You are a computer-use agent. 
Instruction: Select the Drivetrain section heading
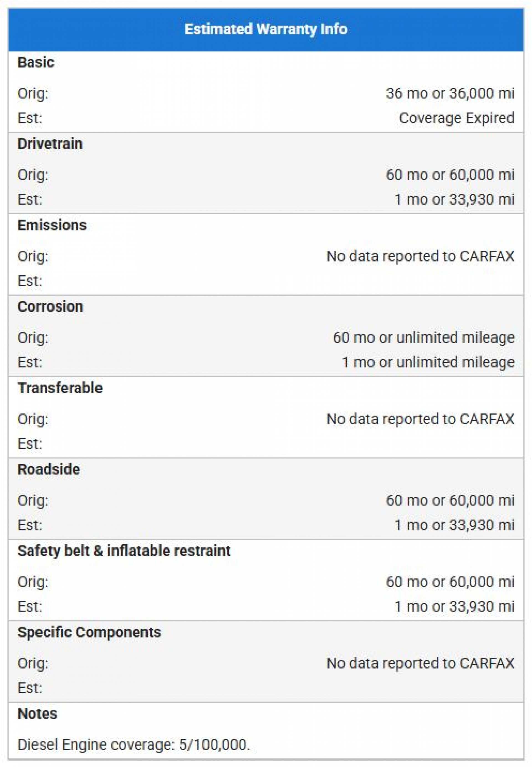tap(50, 144)
